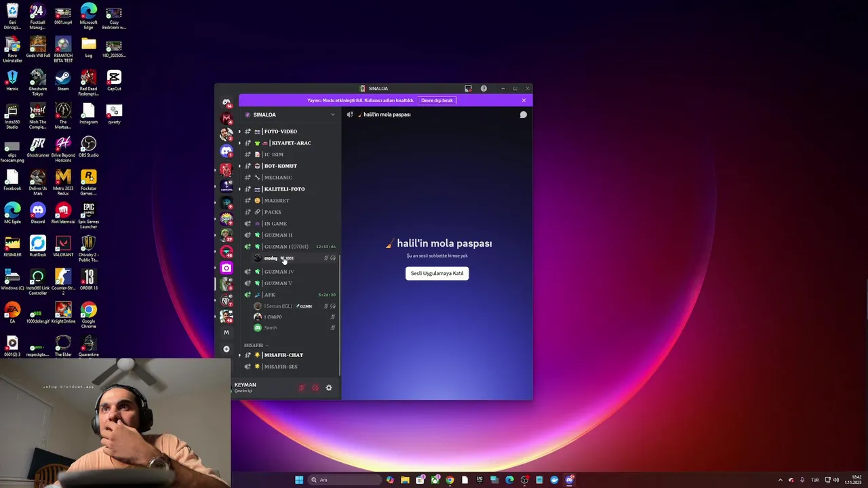Join GUZMAN I (070st) voice channel
This screenshot has height=488, width=868.
coord(288,247)
